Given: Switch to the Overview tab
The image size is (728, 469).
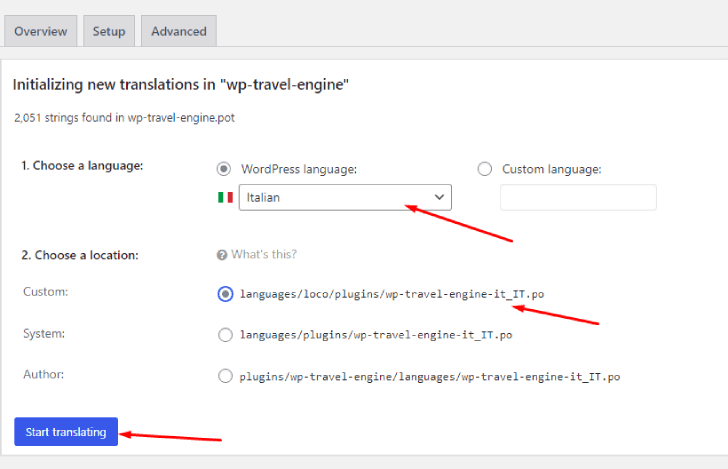Looking at the screenshot, I should point(41,31).
